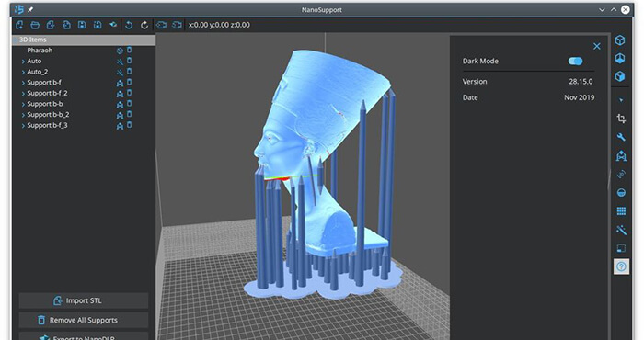Delete Support b-b_2 using its trash icon

(129, 114)
